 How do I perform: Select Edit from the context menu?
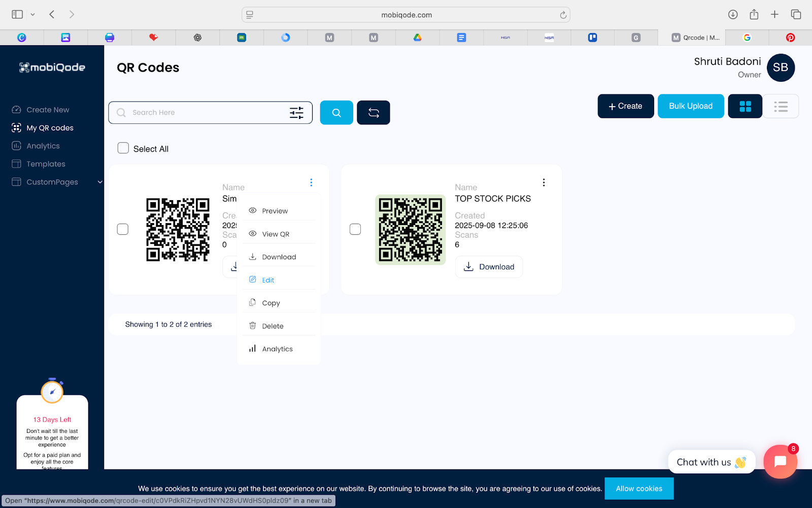click(267, 279)
